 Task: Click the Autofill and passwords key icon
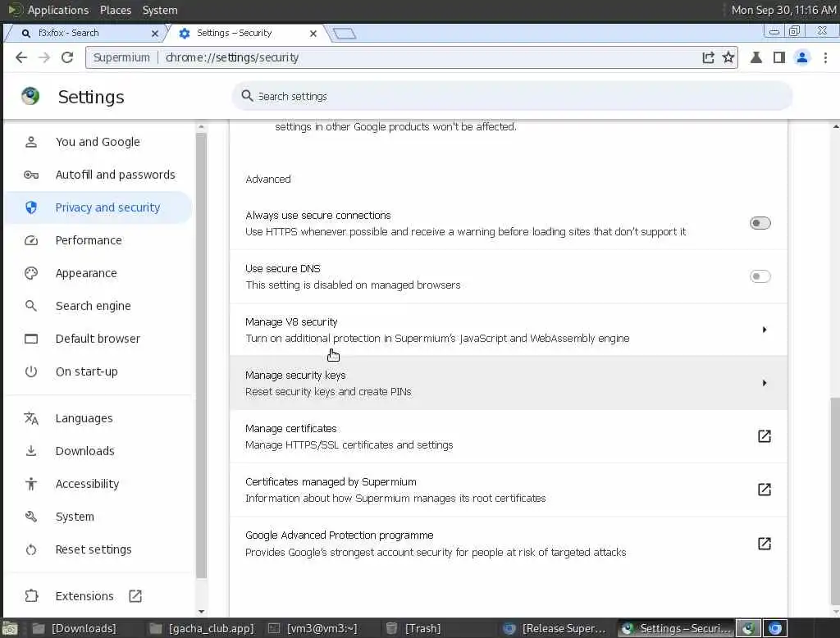[31, 175]
